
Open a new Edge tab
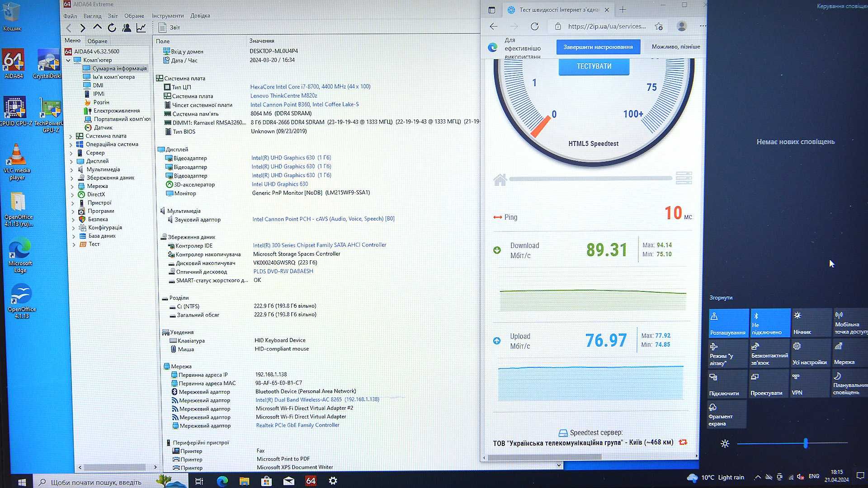(623, 9)
